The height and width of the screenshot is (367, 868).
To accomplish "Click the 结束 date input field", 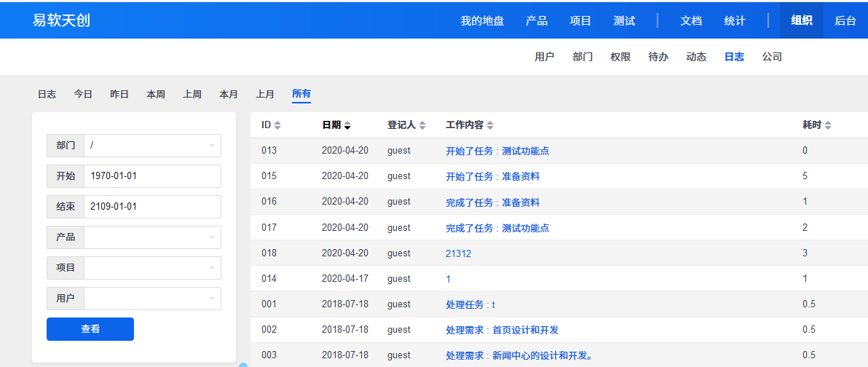I will pyautogui.click(x=152, y=207).
